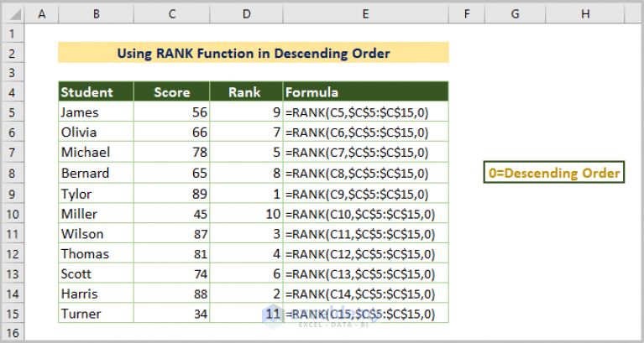Click the formula =RANK(C11,$C$5:$C$15,0)
This screenshot has height=343, width=644.
(x=365, y=233)
